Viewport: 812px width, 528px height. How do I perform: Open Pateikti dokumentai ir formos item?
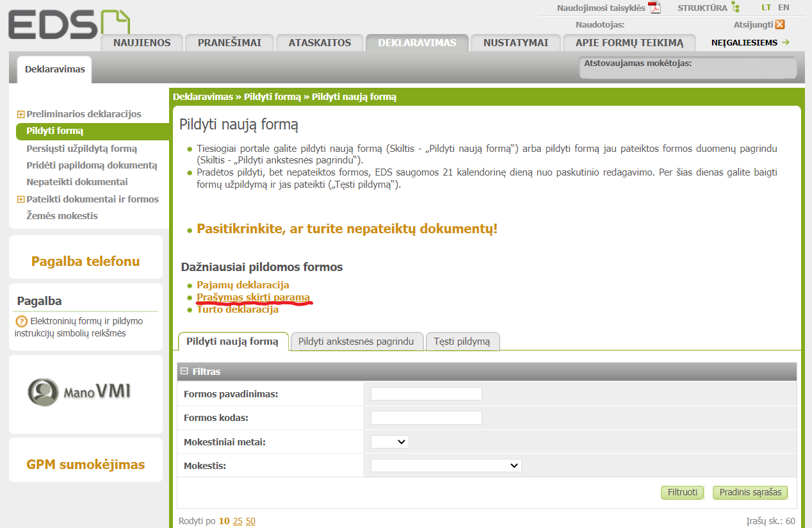click(x=92, y=199)
